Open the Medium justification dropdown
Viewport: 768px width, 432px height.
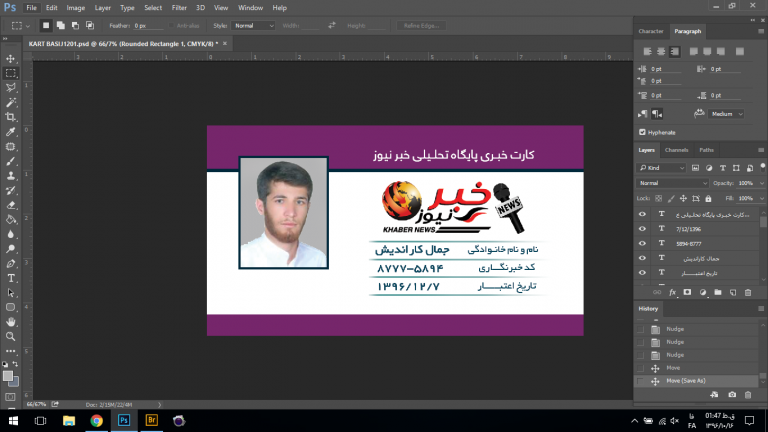pos(726,114)
